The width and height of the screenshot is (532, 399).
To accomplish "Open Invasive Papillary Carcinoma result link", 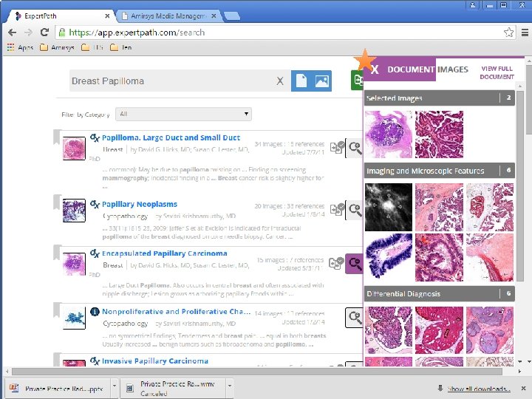I will [x=155, y=361].
